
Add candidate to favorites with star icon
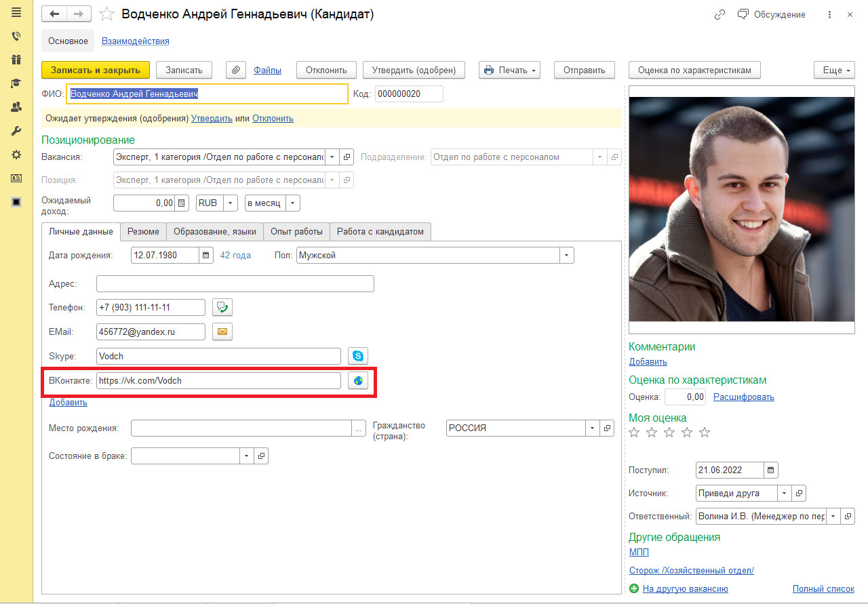coord(106,14)
